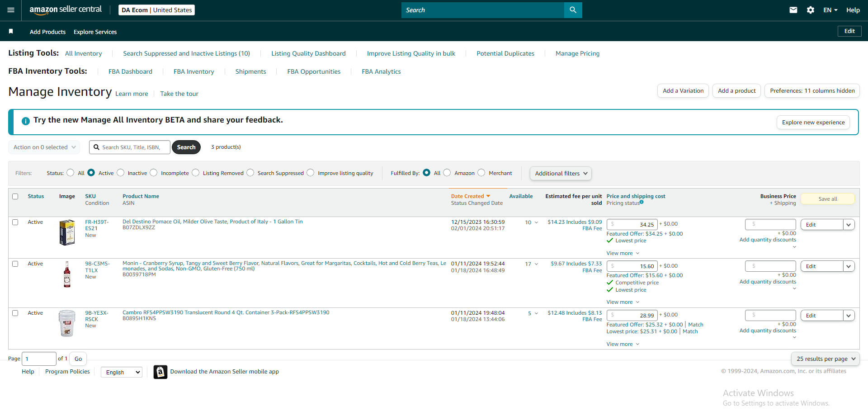Click Add quantity discounts for Monin row
Image resolution: width=868 pixels, height=411 pixels.
768,282
